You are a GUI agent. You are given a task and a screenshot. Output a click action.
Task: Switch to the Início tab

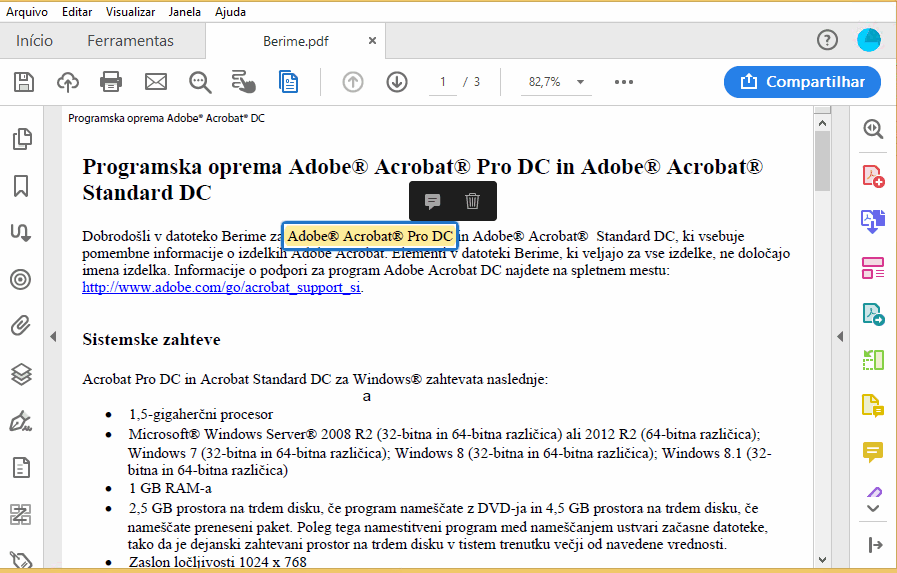pos(34,41)
